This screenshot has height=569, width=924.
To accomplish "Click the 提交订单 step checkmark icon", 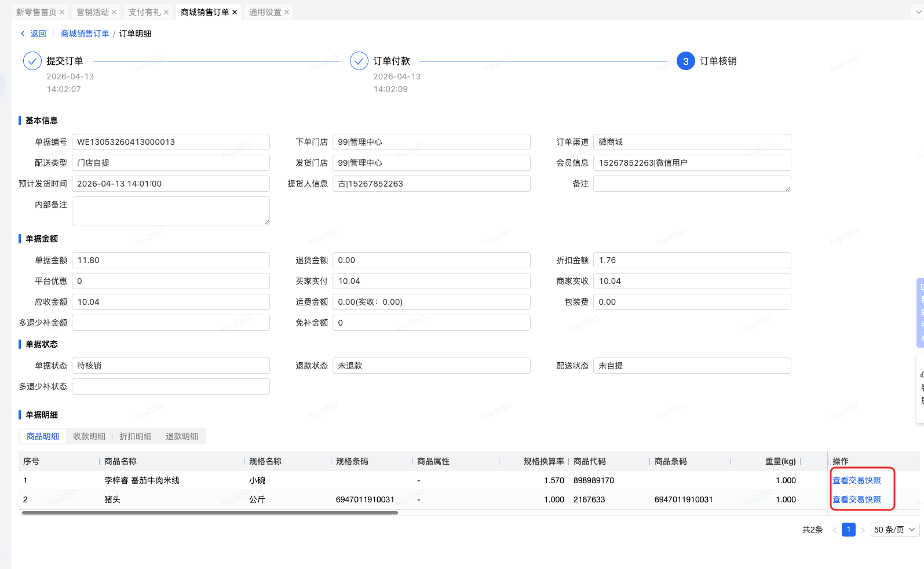I will click(x=32, y=61).
